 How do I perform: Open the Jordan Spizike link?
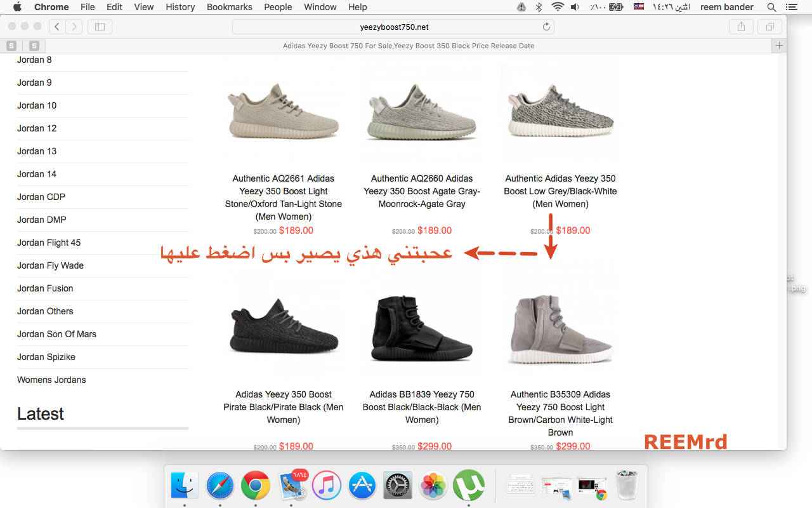(x=46, y=357)
